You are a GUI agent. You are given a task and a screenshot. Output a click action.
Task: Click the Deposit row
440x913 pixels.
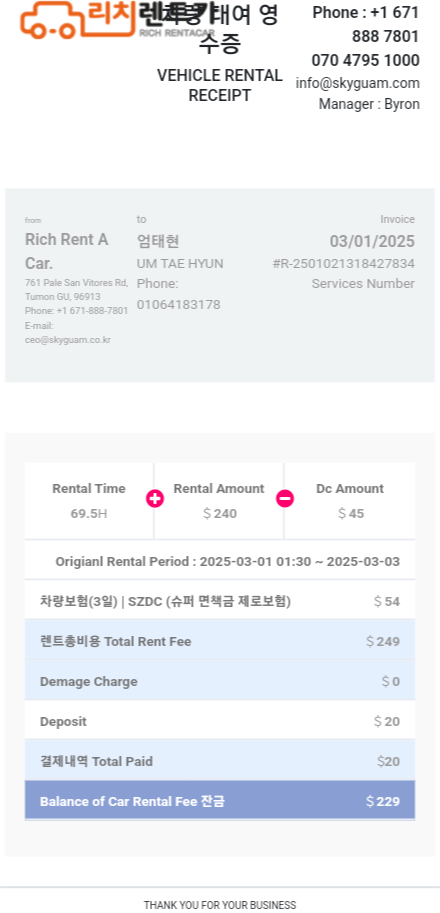pyautogui.click(x=220, y=721)
